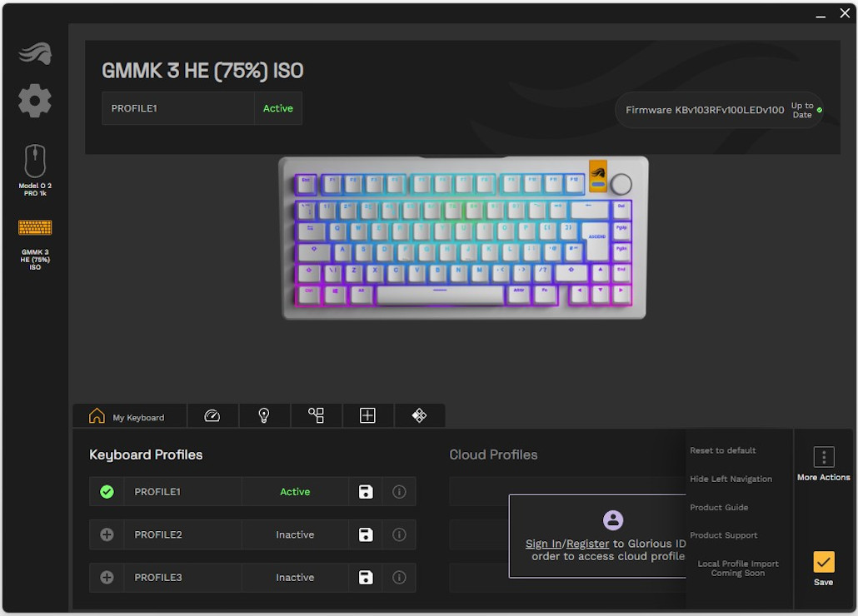Switch to the My Keyboard tab

coord(129,416)
